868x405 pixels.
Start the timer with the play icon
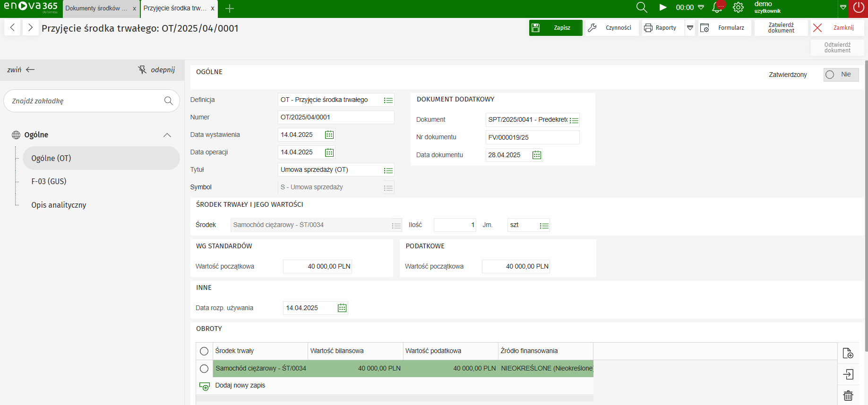(x=663, y=8)
